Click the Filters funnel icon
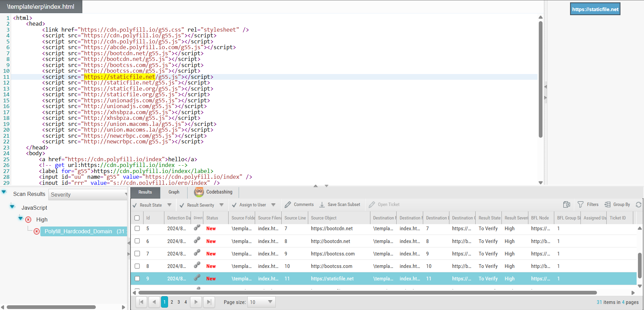 (580, 205)
